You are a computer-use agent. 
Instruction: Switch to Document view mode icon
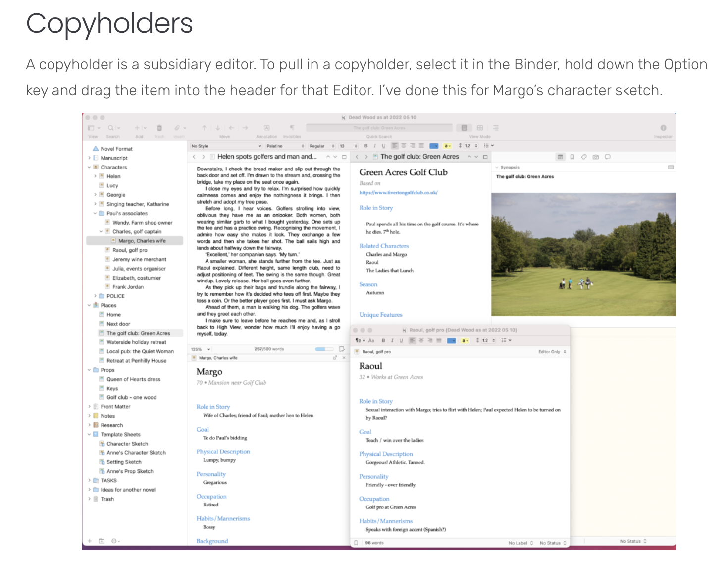(464, 128)
